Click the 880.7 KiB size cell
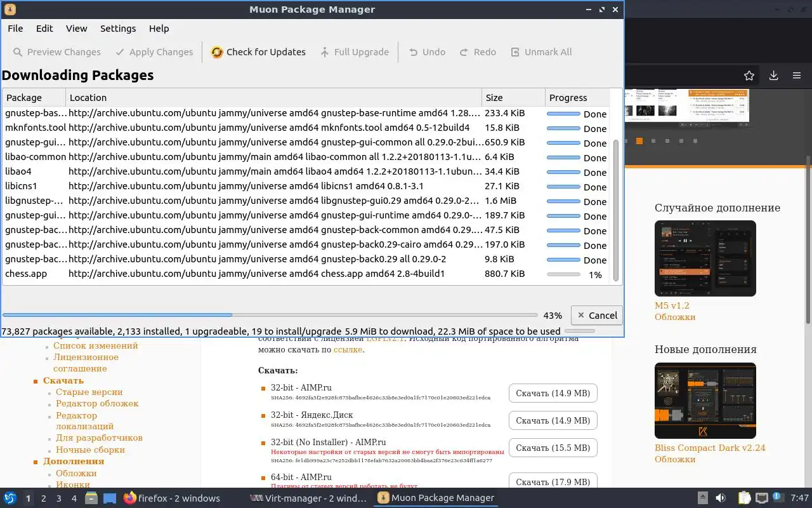 pos(505,274)
